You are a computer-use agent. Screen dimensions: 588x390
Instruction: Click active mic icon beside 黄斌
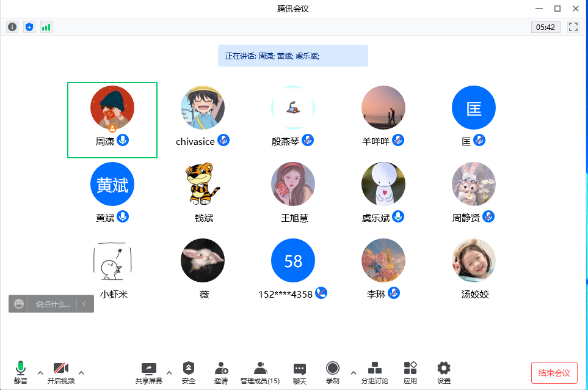[123, 216]
